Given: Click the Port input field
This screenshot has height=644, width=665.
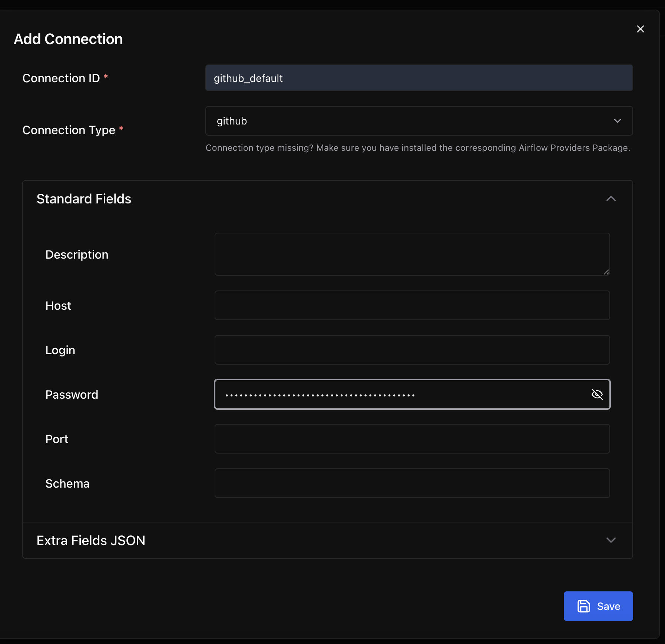Looking at the screenshot, I should 412,439.
